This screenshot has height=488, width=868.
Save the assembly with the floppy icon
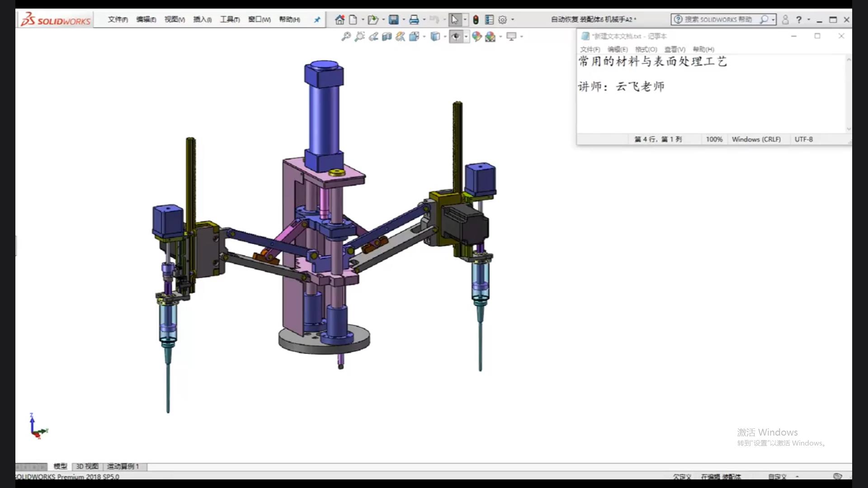pos(393,19)
